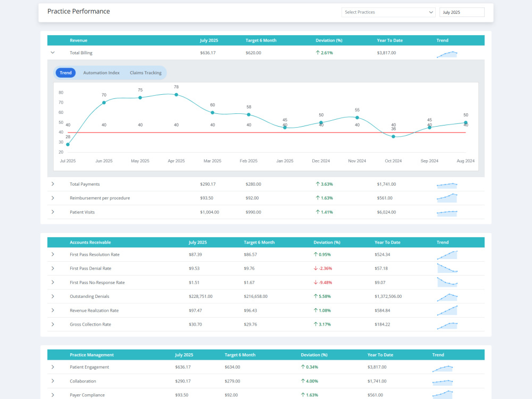Click the Nov 2024 data point
The height and width of the screenshot is (399, 532).
358,118
